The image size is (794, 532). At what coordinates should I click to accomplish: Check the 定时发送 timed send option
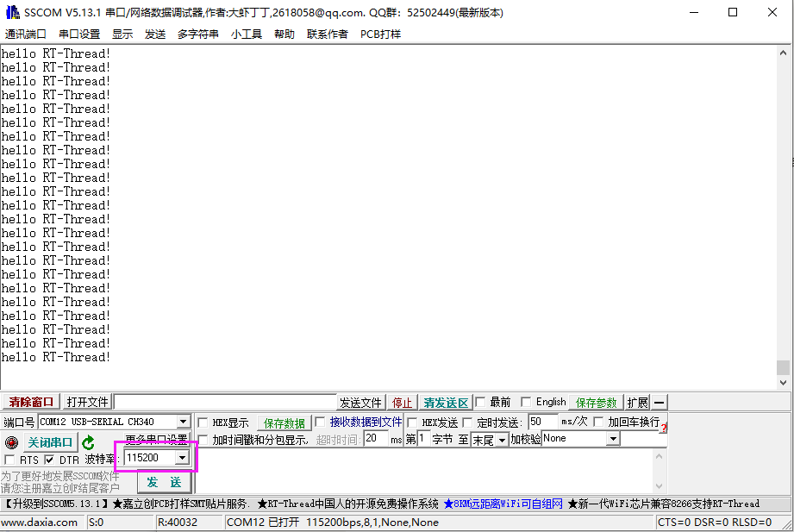468,422
